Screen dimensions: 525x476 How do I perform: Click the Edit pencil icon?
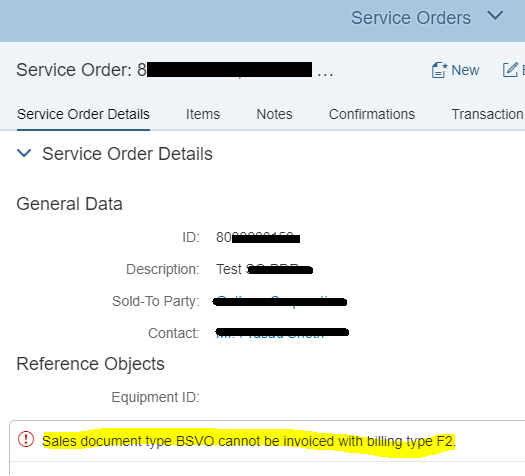510,70
